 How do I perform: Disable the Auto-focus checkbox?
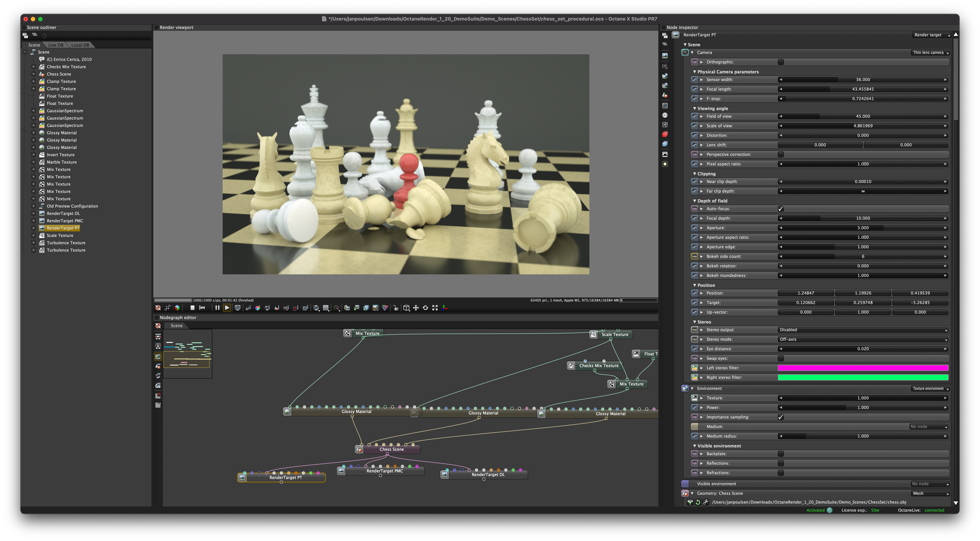point(781,209)
